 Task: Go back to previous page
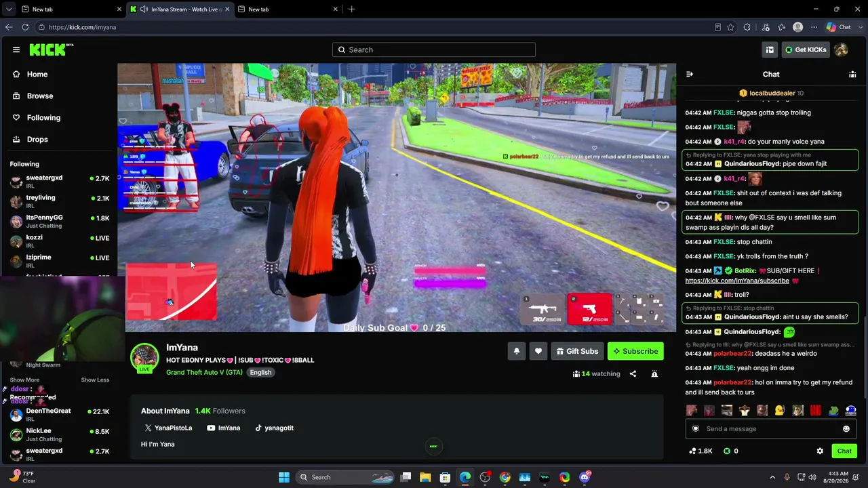(x=8, y=27)
